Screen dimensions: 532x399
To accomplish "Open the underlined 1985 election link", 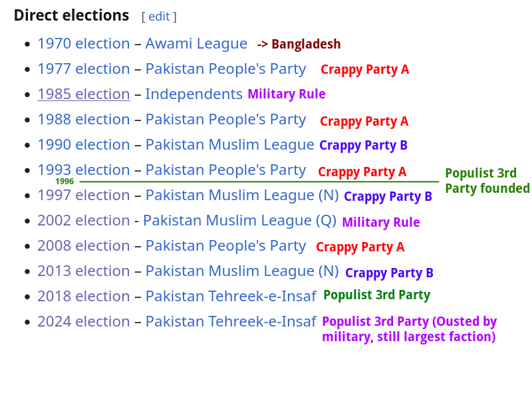I will tap(84, 94).
